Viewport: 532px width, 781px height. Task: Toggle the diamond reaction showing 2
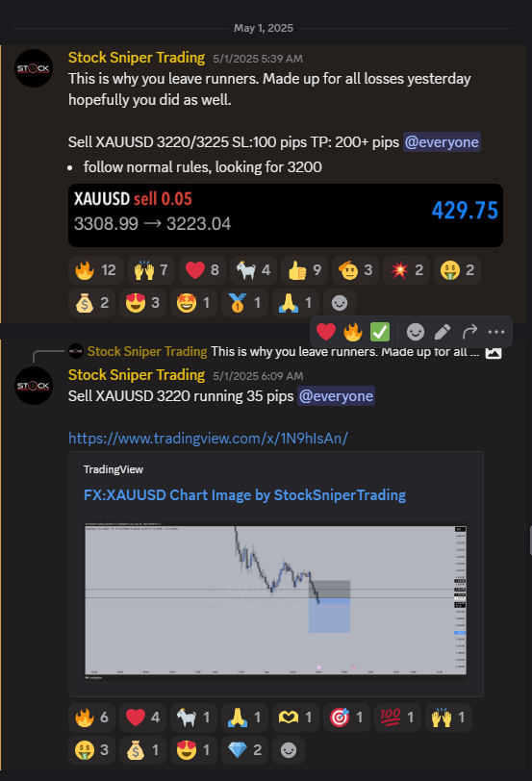(244, 749)
